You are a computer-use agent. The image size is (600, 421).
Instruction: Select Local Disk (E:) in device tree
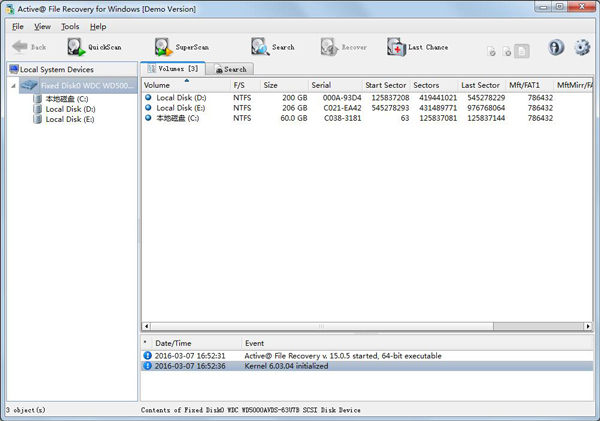70,119
